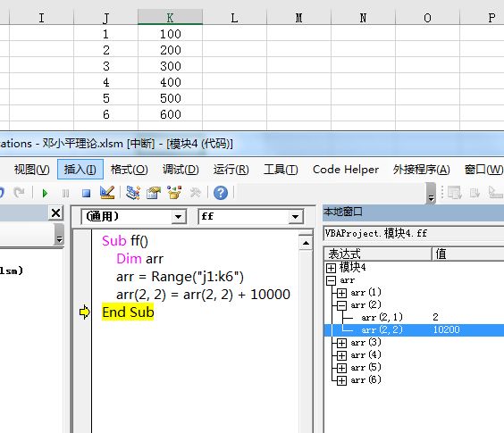Click the blue Help question mark icon
The image size is (504, 433).
click(x=221, y=193)
